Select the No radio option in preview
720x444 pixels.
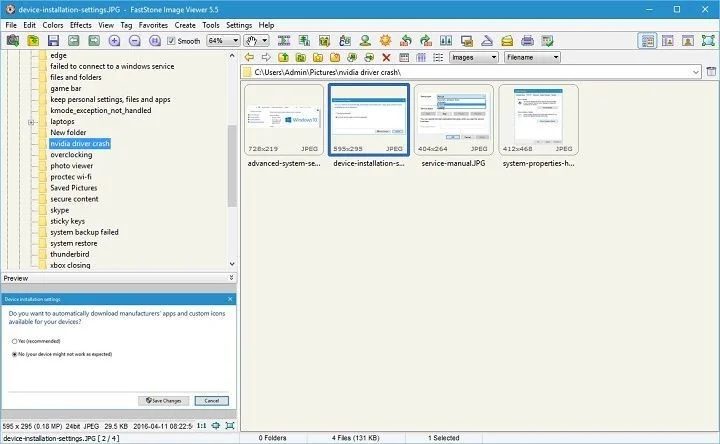pyautogui.click(x=14, y=354)
